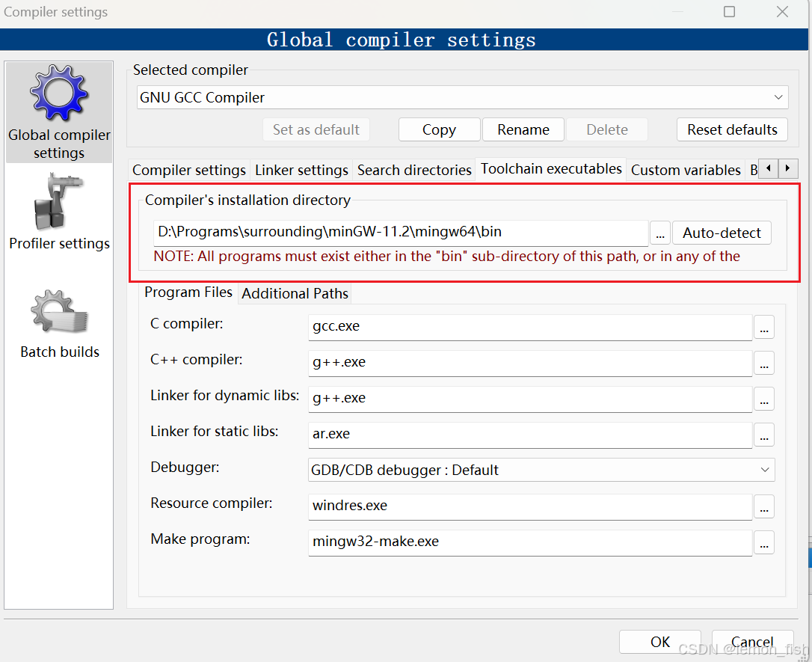Click the "Selected compiler" group label
Image resolution: width=812 pixels, height=662 pixels.
[x=190, y=70]
